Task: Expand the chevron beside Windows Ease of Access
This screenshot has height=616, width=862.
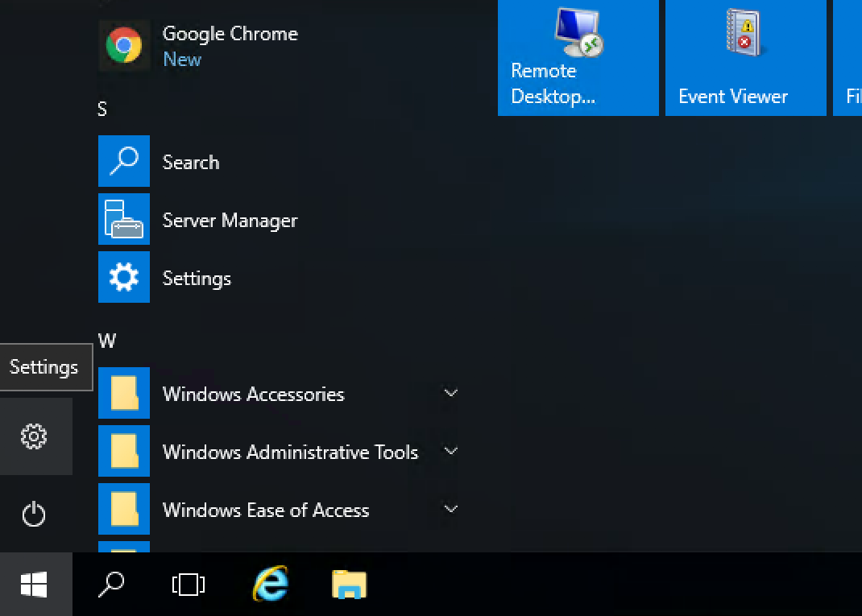Action: (451, 510)
